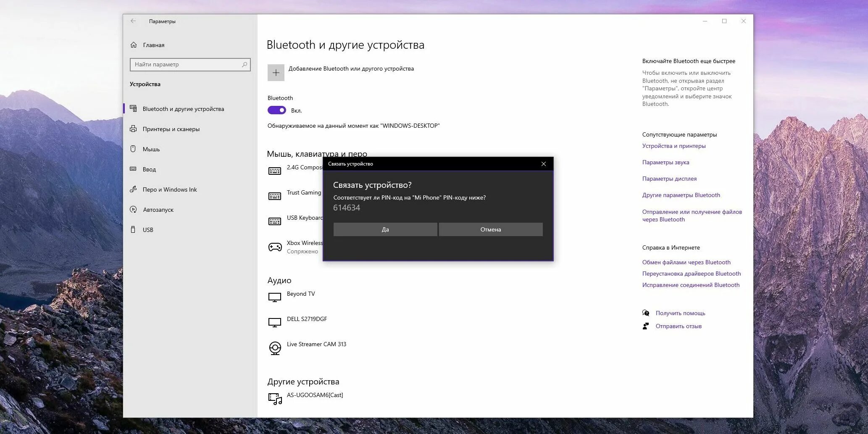Screen dimensions: 868x434
Task: Select the printer icon in the sidebar
Action: pyautogui.click(x=133, y=129)
